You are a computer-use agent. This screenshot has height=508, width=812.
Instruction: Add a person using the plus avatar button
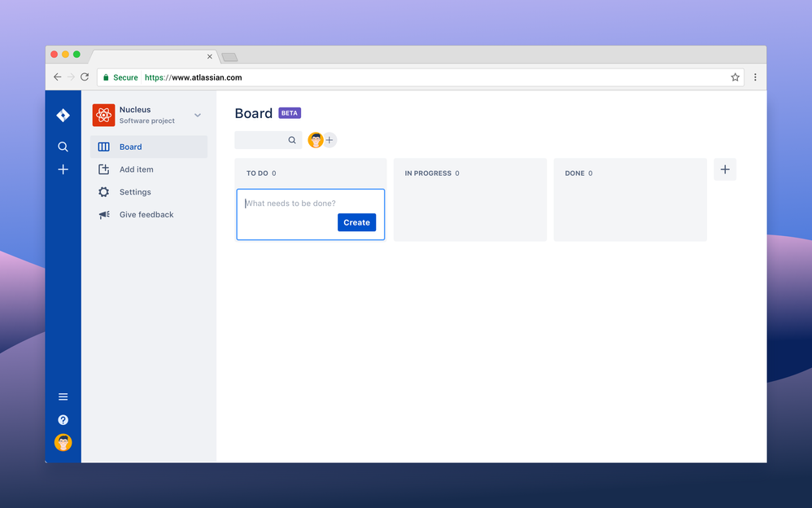coord(329,139)
